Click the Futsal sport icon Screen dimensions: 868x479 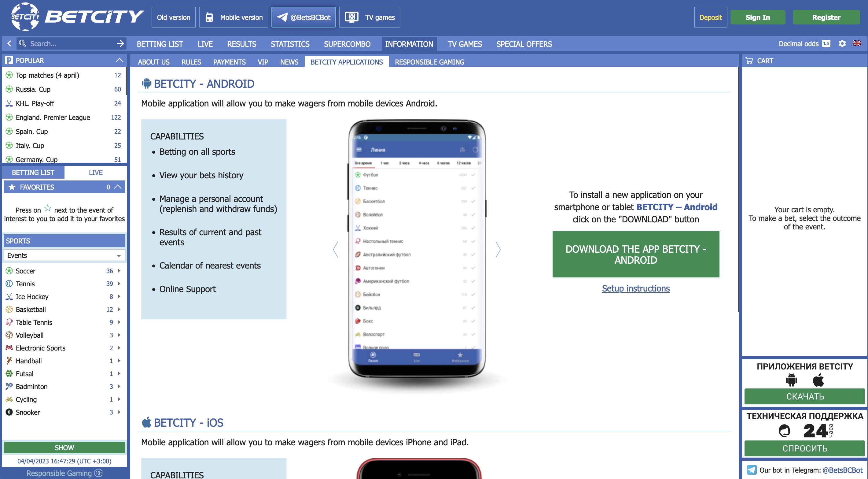point(9,373)
